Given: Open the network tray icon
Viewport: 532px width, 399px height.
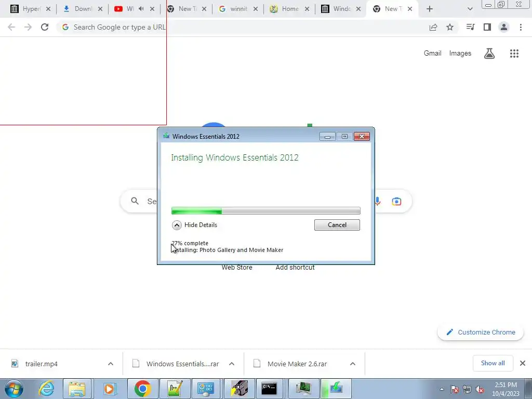Looking at the screenshot, I should [467, 390].
